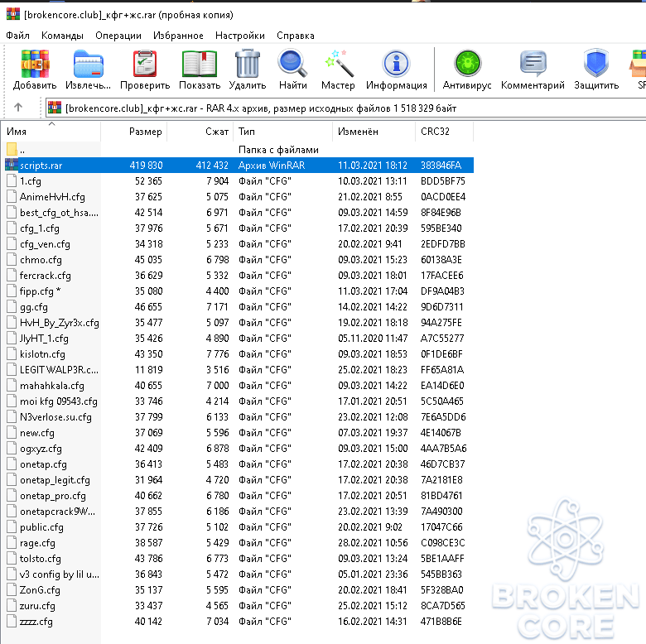Click the Удалить (Delete) trash bin icon

247,64
